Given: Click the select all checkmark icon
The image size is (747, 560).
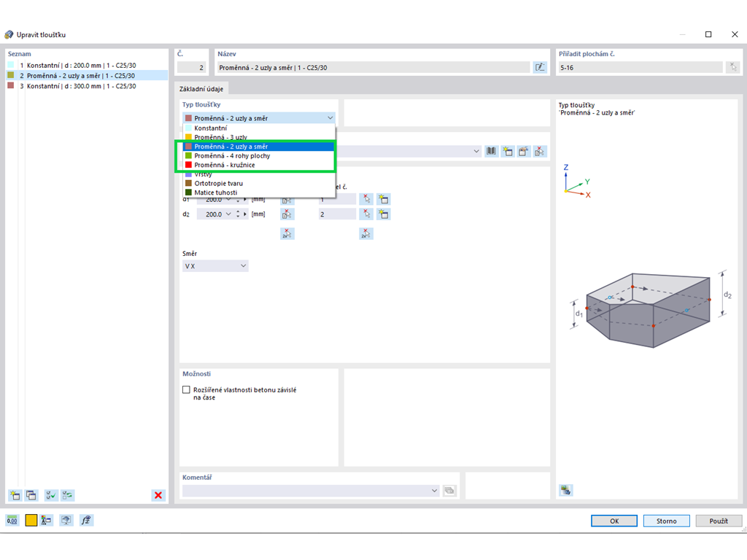Looking at the screenshot, I should click(x=51, y=495).
